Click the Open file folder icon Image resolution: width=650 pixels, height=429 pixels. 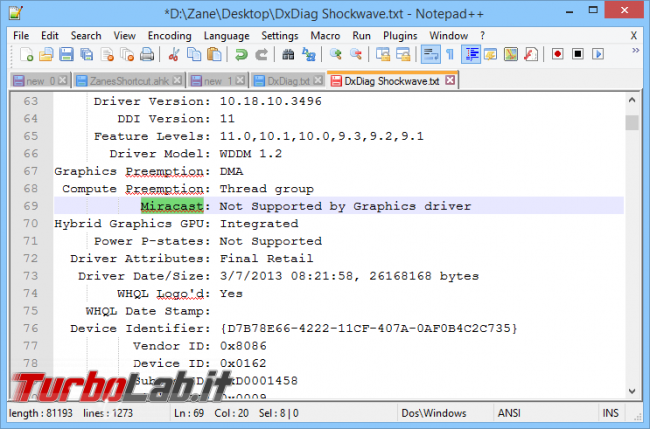[46, 54]
